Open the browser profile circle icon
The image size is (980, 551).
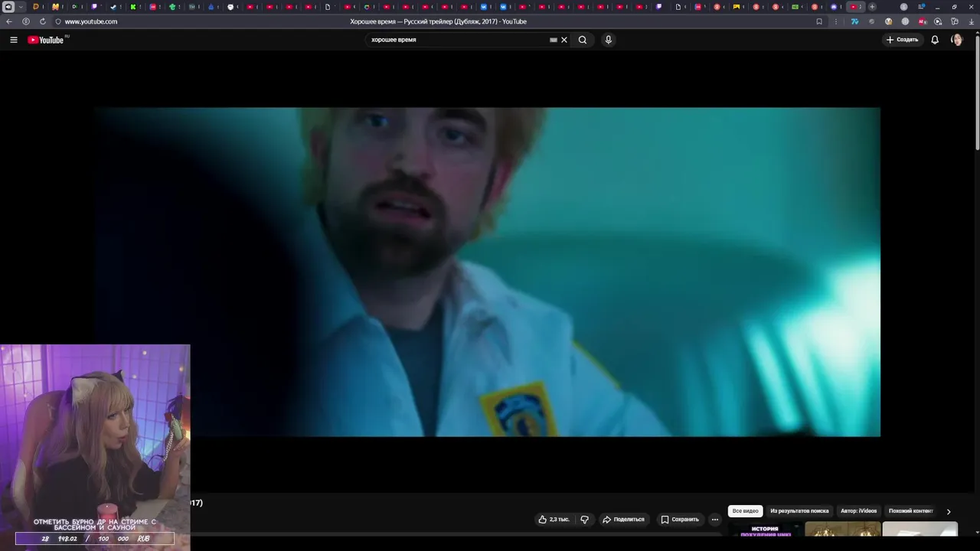pyautogui.click(x=904, y=7)
